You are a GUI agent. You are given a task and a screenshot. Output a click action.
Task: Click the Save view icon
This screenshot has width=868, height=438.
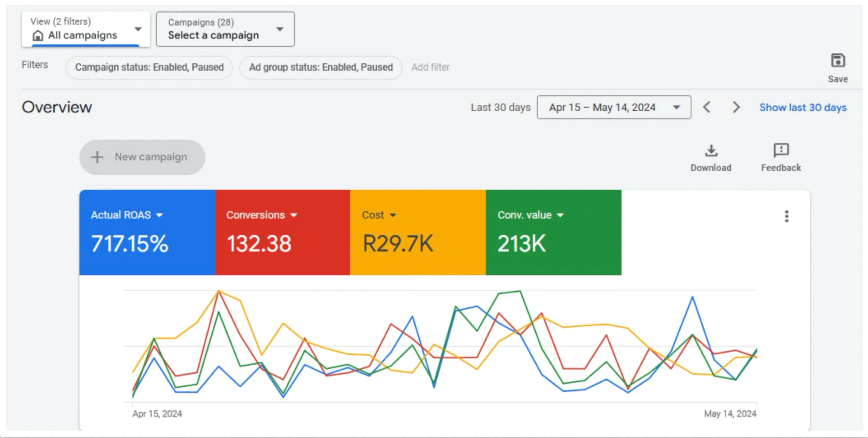click(838, 61)
